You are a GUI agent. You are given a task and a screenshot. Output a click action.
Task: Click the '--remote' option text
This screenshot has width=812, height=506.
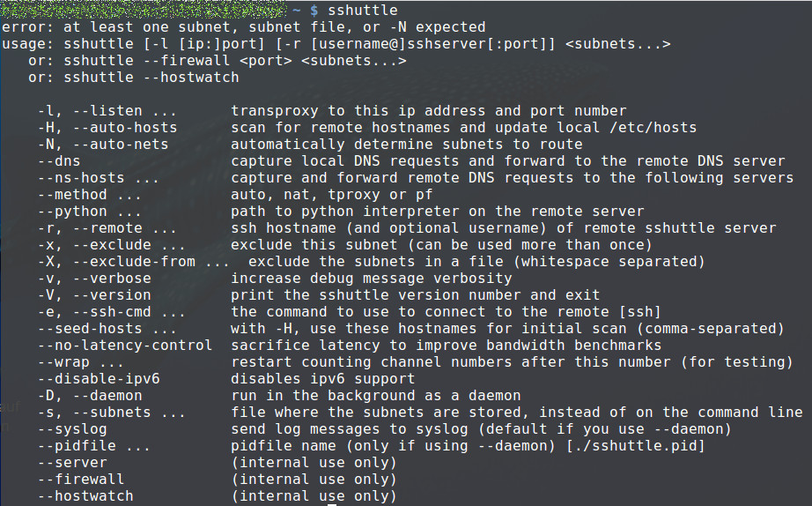tap(107, 228)
